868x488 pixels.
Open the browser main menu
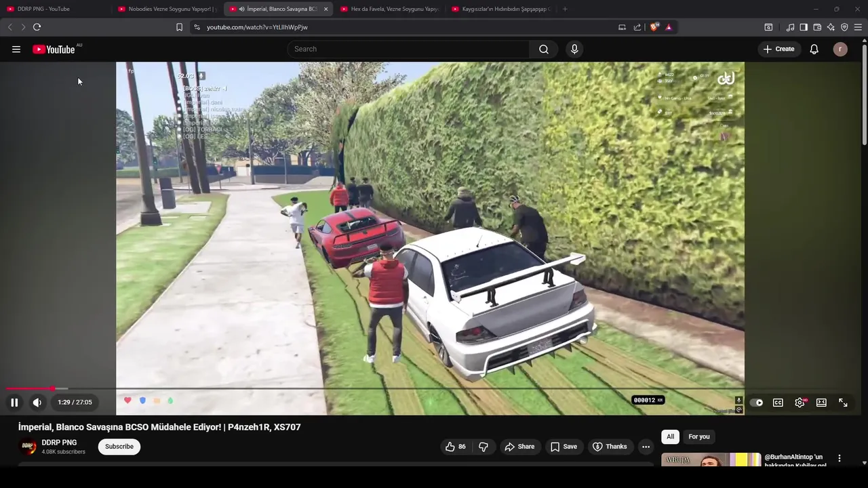click(x=858, y=27)
